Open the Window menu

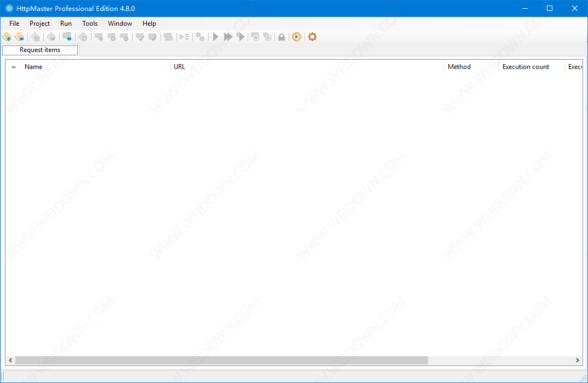(120, 23)
